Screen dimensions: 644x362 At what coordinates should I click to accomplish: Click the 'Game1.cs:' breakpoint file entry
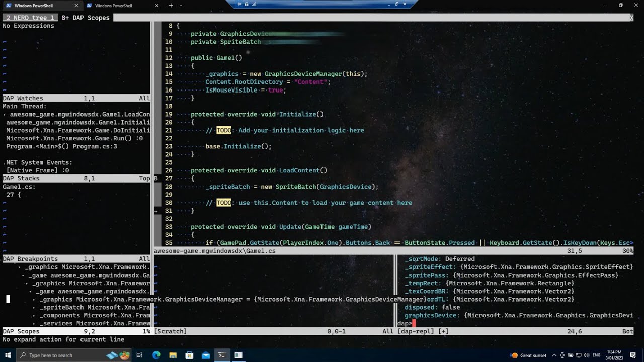coord(19,187)
